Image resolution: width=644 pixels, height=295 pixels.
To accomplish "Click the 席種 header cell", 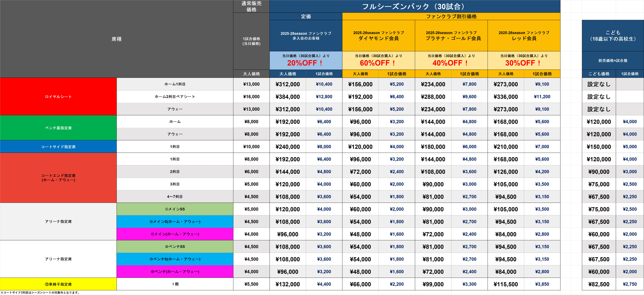I will point(117,39).
